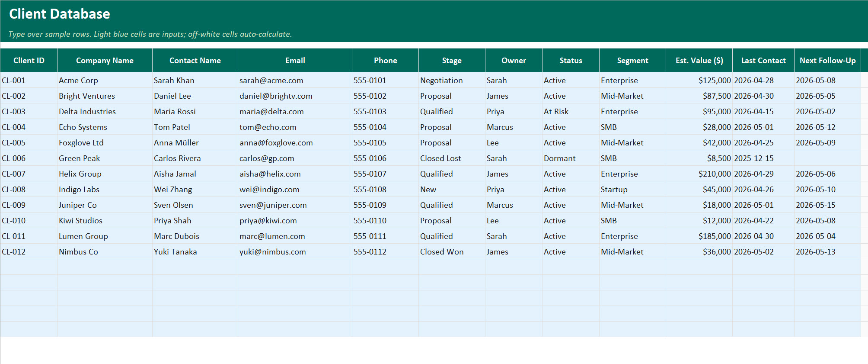Select the Priya Shah contact cell
The image size is (868, 364).
(x=195, y=220)
